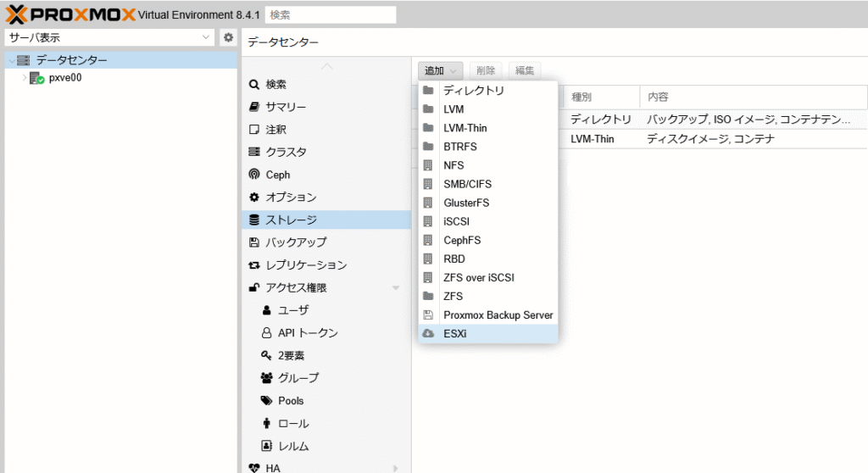This screenshot has width=868, height=473.
Task: Click the datacenter server icon in tree
Action: click(x=23, y=60)
